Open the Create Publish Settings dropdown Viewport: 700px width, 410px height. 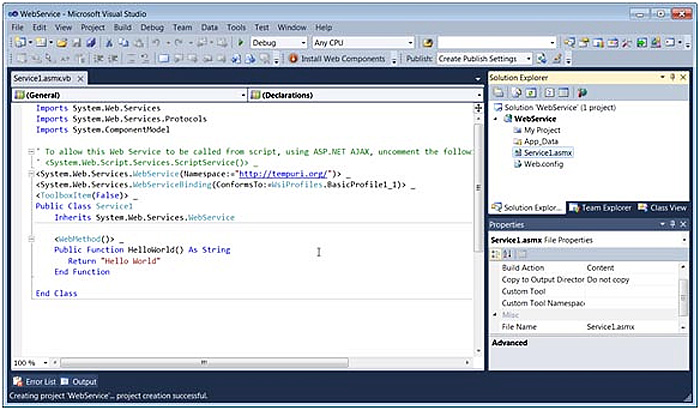tap(529, 59)
